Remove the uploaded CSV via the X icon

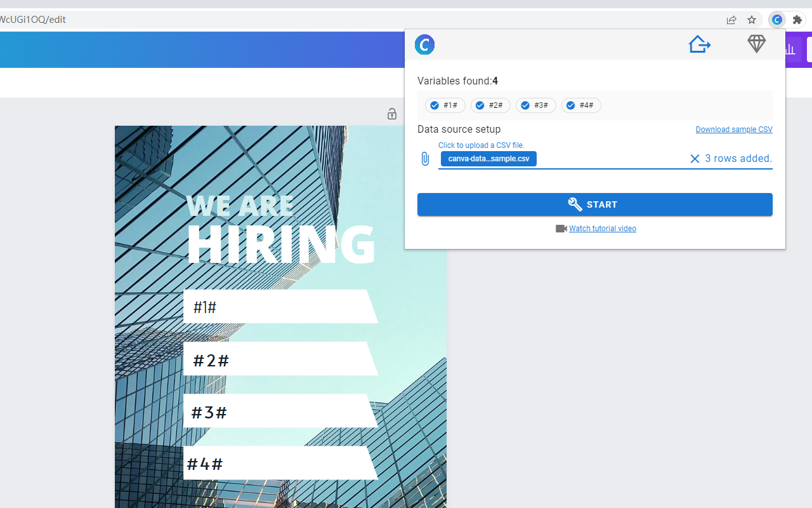point(695,158)
